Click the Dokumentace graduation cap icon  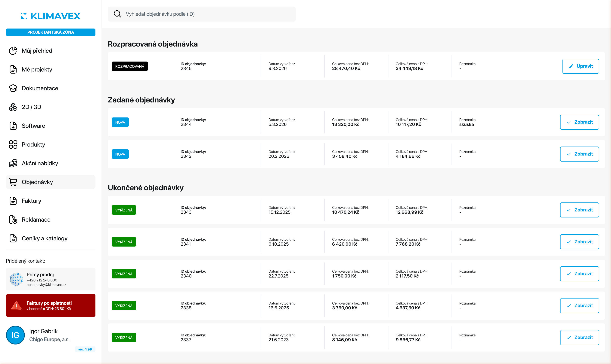point(13,88)
